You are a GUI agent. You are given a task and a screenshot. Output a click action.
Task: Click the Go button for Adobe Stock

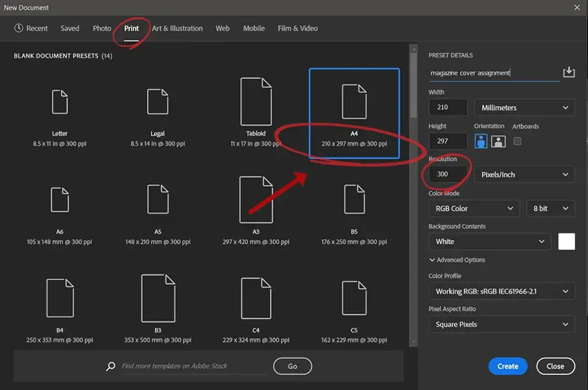tap(292, 366)
